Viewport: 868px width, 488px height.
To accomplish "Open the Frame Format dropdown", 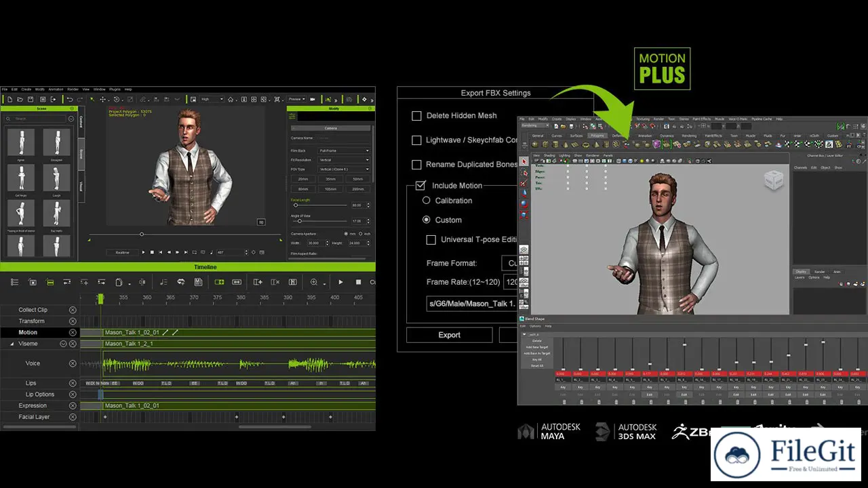I will pos(510,263).
